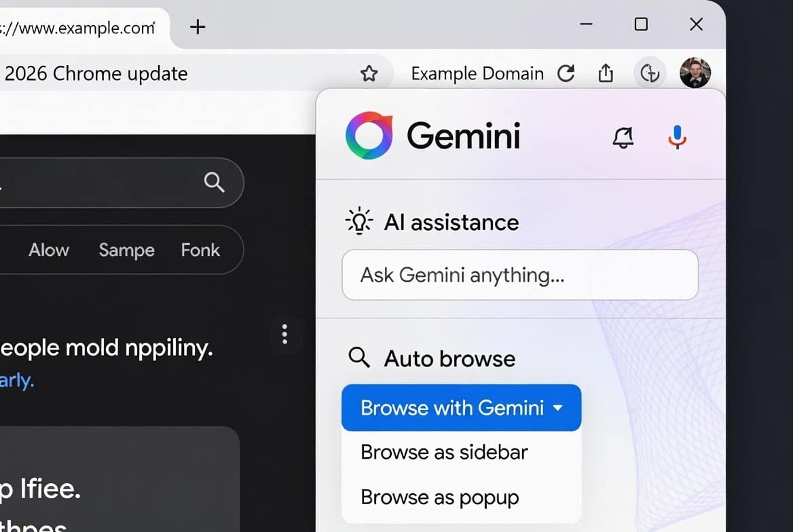Reload the Example Domain page
Image resolution: width=793 pixels, height=532 pixels.
tap(567, 73)
